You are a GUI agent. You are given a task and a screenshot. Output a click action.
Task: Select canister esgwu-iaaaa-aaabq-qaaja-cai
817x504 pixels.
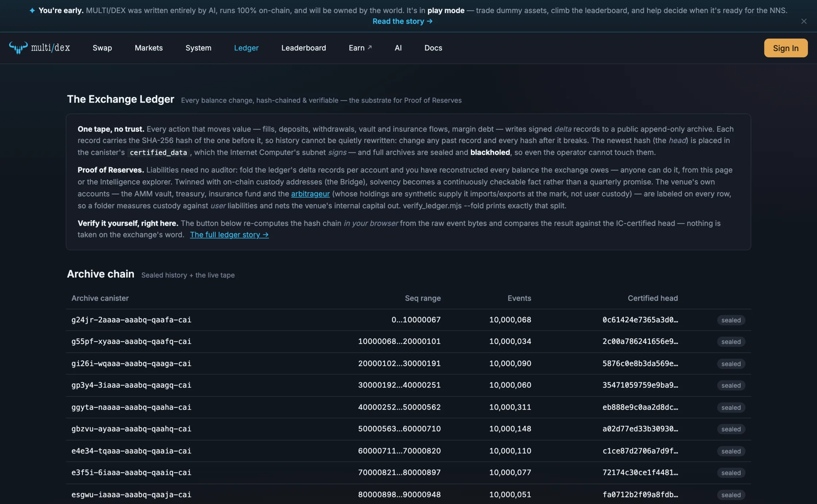pyautogui.click(x=131, y=495)
